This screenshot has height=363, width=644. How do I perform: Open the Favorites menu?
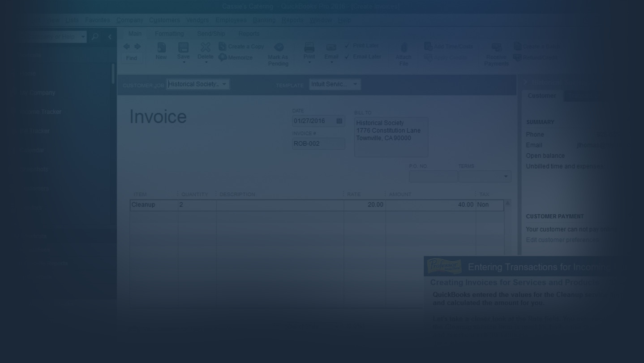click(97, 20)
